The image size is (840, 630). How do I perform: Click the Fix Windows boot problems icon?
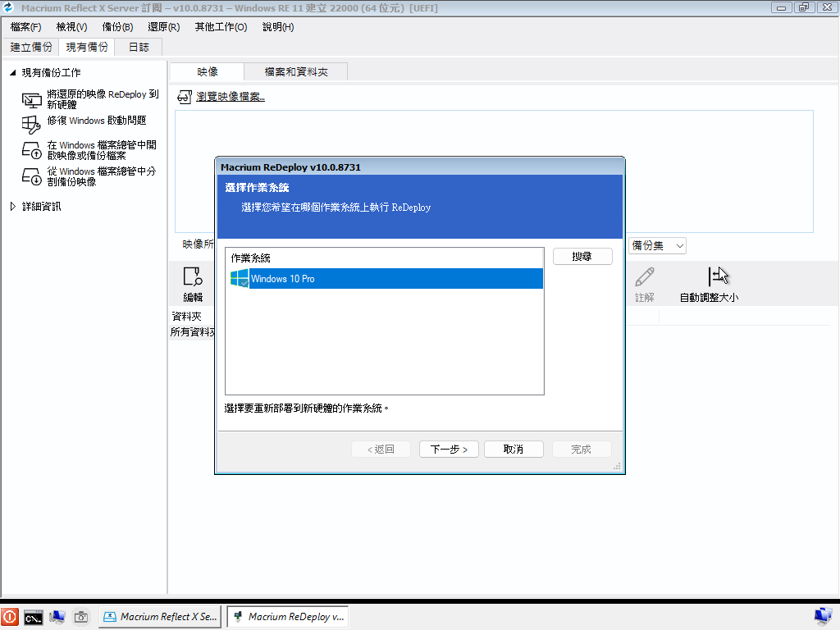tap(31, 124)
